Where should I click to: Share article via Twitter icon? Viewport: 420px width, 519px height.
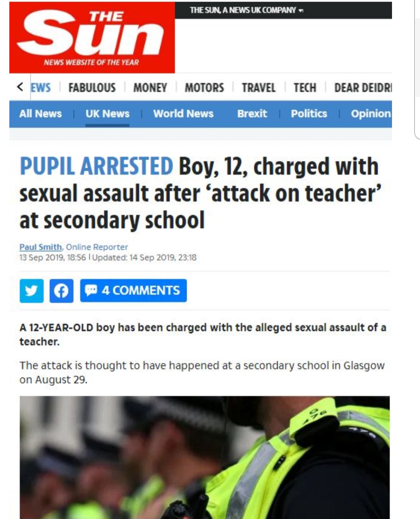31,290
